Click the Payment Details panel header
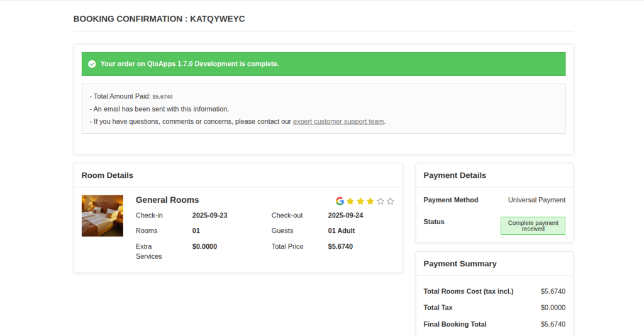The image size is (644, 336). 455,175
